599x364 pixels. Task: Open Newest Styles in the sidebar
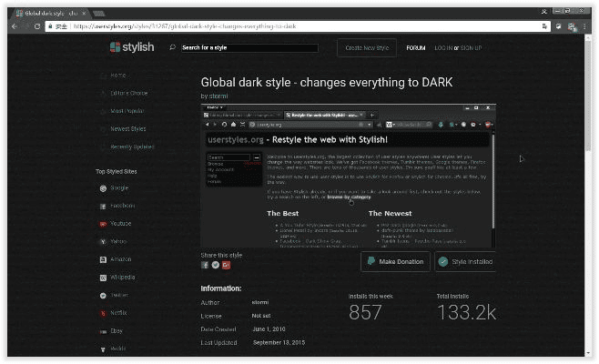pyautogui.click(x=127, y=128)
